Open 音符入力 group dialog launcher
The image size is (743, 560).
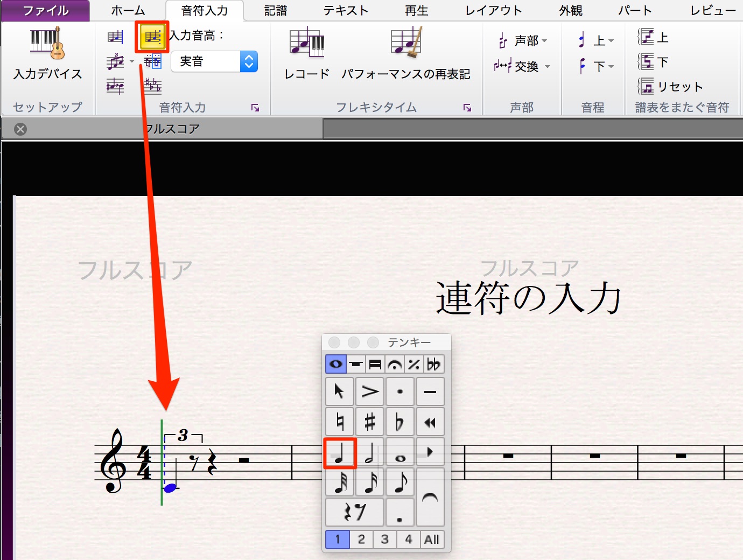(255, 108)
